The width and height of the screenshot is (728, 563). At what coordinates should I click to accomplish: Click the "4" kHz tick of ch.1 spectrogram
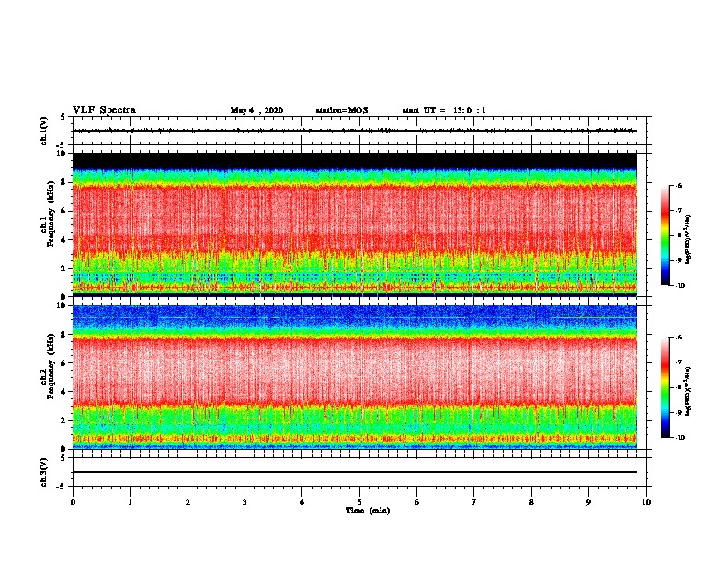click(x=63, y=240)
